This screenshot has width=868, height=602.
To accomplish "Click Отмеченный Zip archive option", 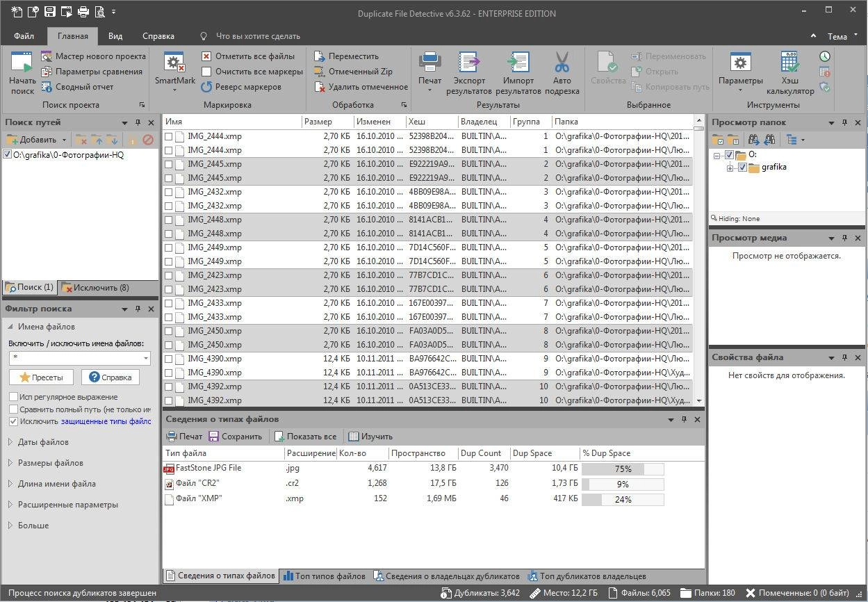I will pos(353,72).
